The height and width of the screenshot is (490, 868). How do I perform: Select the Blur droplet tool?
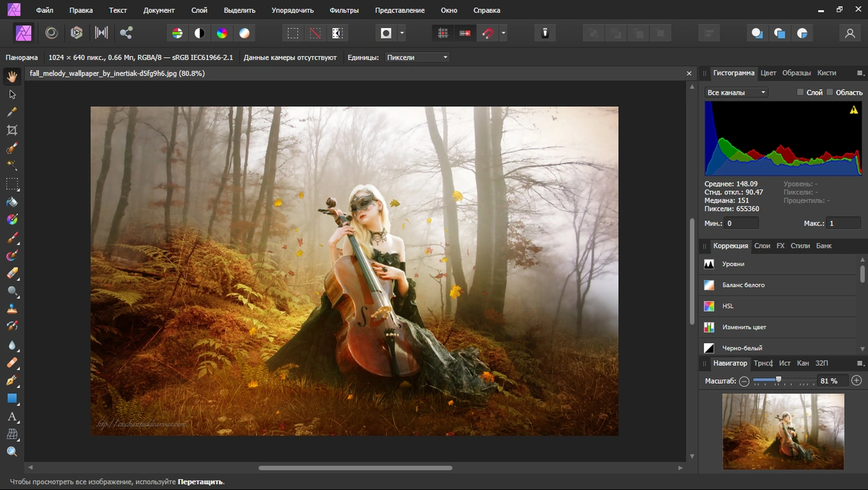[x=12, y=345]
